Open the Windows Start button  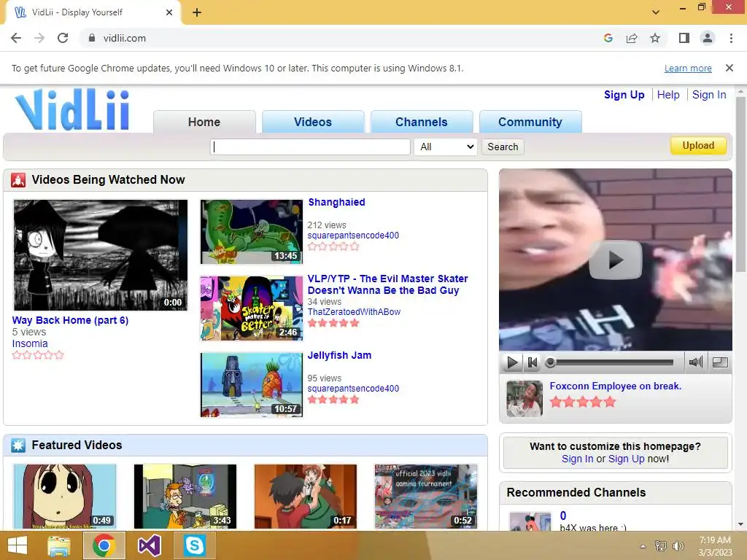point(18,545)
